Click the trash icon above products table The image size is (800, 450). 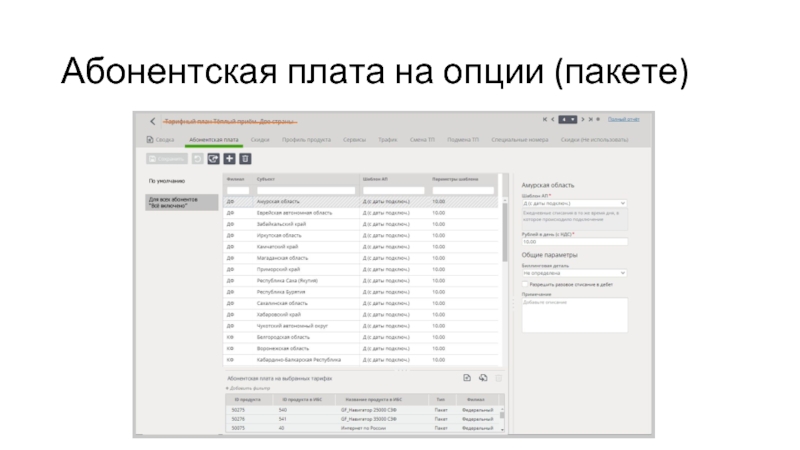[498, 378]
